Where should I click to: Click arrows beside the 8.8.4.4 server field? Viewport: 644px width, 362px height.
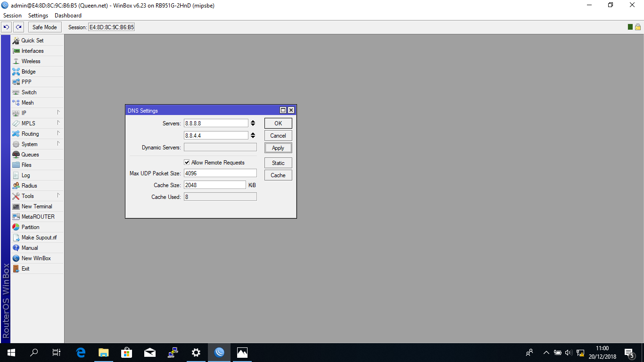253,135
